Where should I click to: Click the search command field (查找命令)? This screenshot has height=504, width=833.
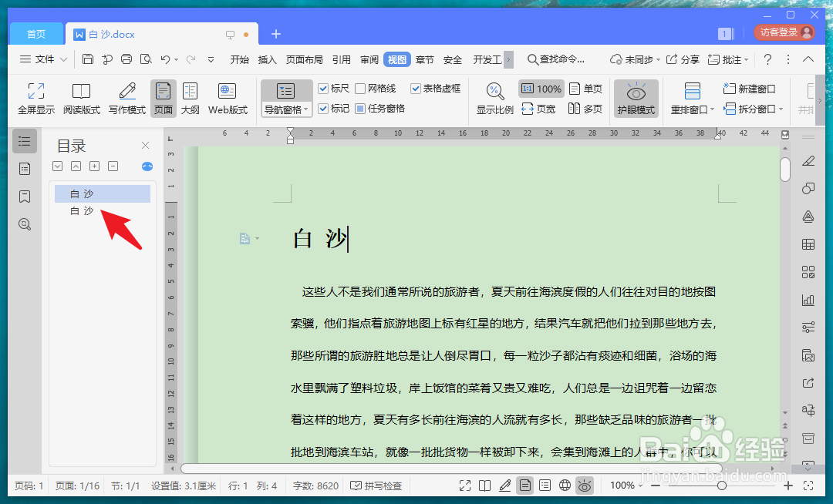pos(556,59)
